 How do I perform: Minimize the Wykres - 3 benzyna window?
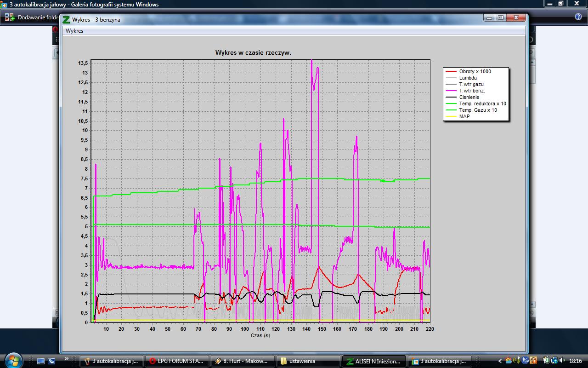tap(489, 18)
